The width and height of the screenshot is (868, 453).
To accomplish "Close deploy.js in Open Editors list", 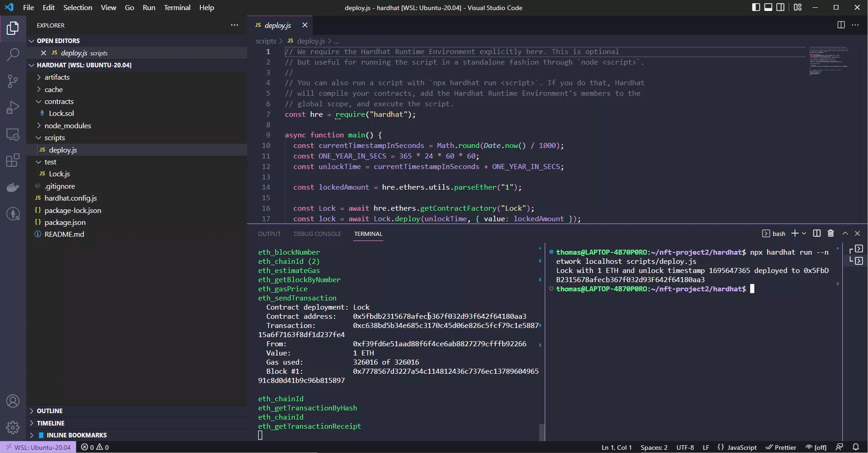I will [x=44, y=53].
